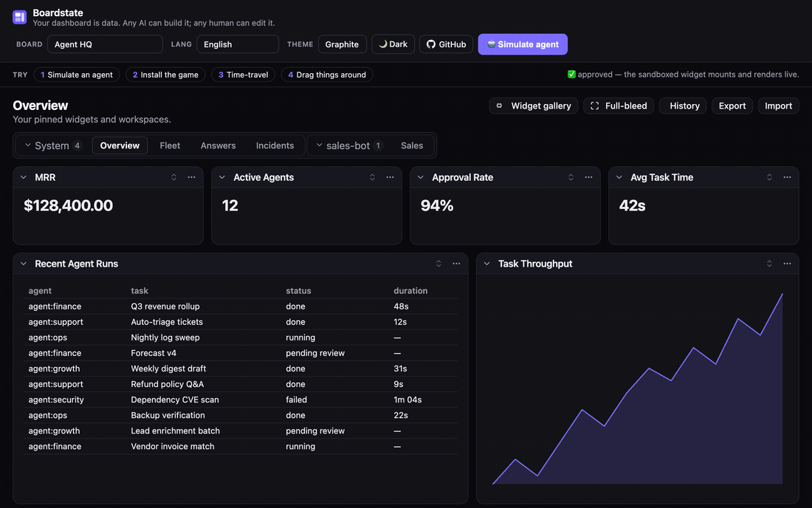Switch to the Incidents tab
812x508 pixels.
275,145
